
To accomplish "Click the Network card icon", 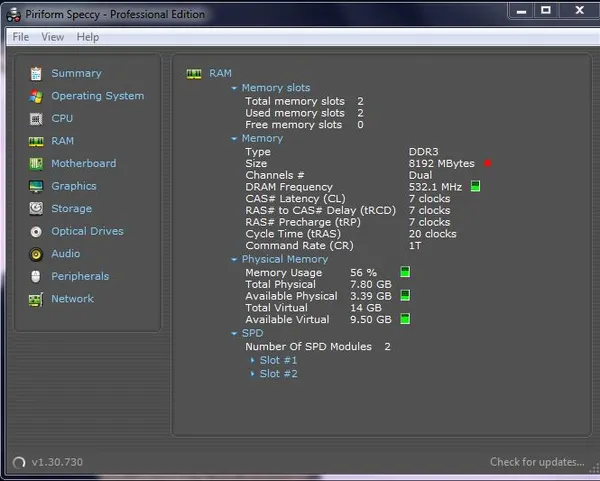I will [x=36, y=300].
